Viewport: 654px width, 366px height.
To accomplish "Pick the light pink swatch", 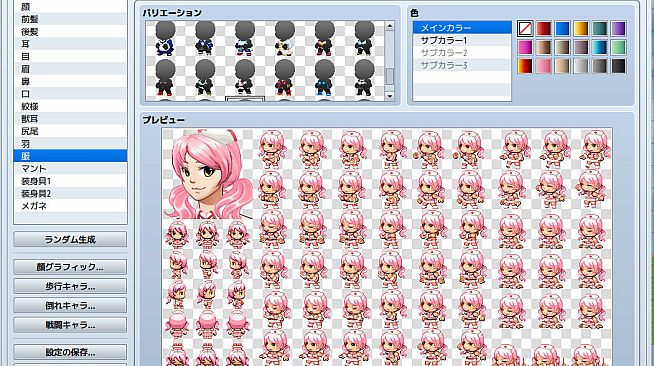I will pyautogui.click(x=543, y=66).
